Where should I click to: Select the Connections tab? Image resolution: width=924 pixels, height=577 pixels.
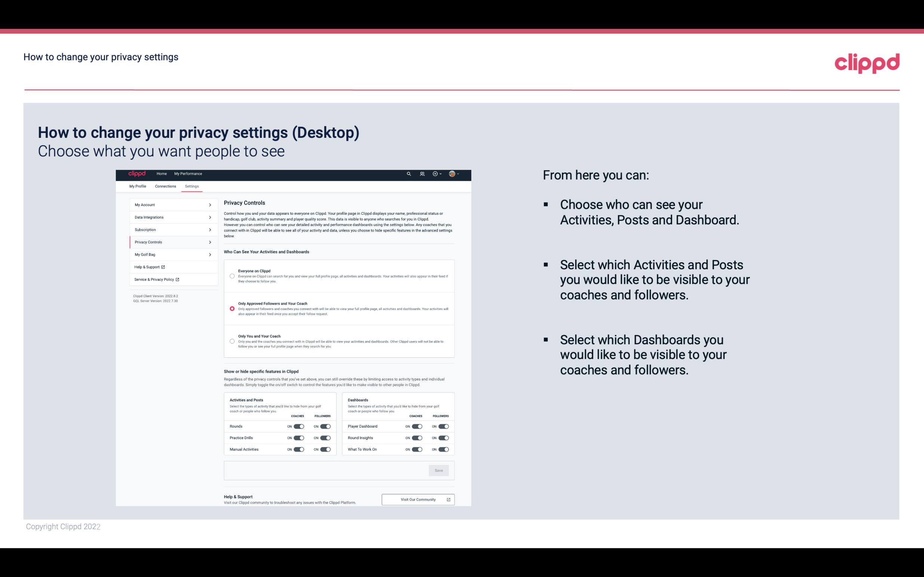(165, 186)
